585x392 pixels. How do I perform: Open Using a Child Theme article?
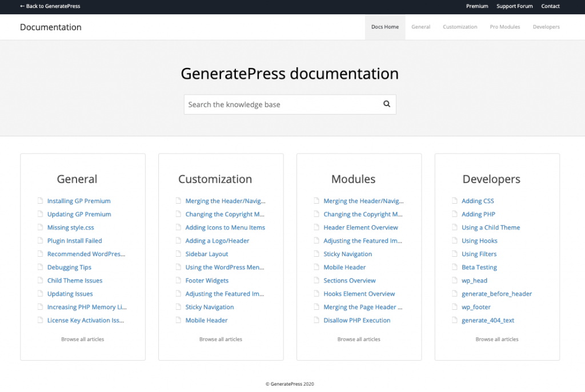(x=491, y=227)
